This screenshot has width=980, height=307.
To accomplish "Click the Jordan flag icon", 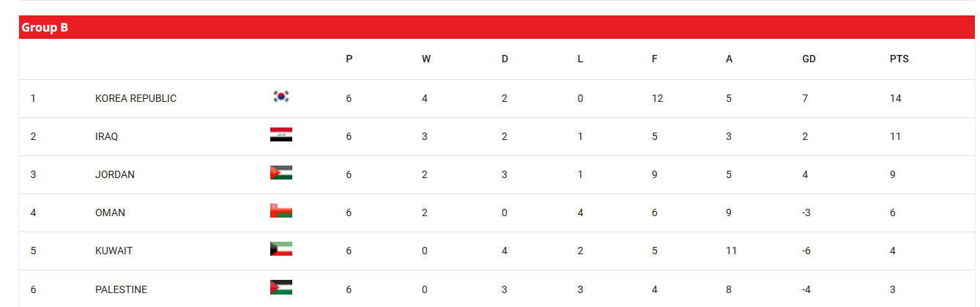I will [x=281, y=173].
